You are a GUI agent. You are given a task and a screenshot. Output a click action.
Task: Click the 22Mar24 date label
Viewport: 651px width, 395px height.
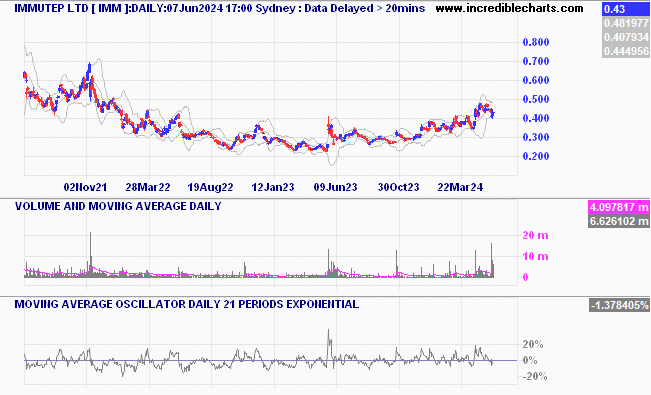(x=460, y=187)
